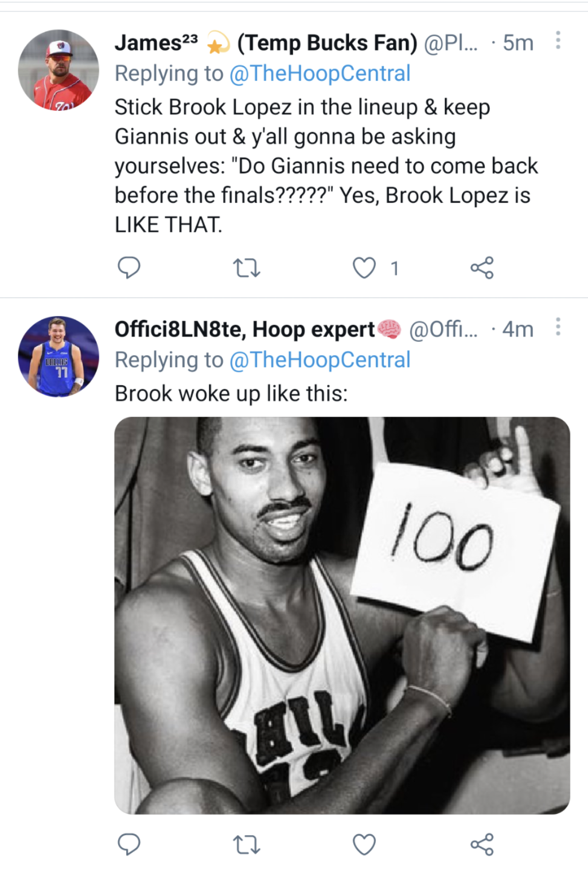Open @TheHoopCentral link in James's reply
This screenshot has height=869, width=588.
[x=320, y=73]
